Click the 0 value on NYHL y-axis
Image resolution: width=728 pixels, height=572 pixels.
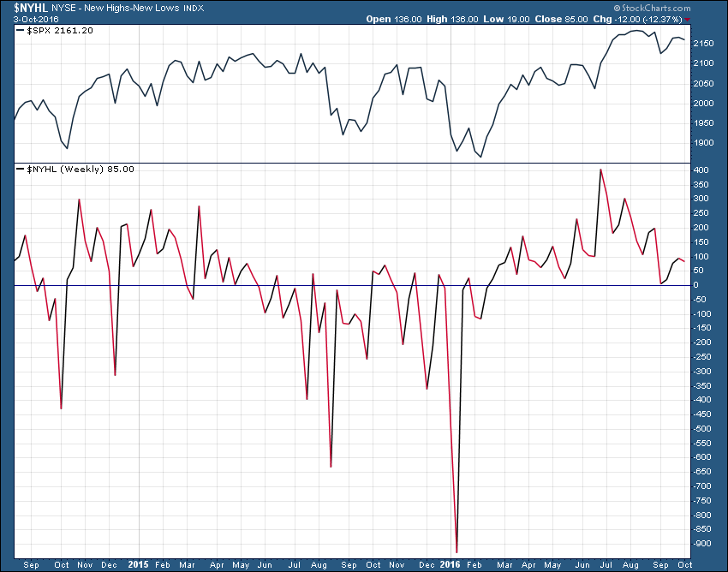pos(695,285)
